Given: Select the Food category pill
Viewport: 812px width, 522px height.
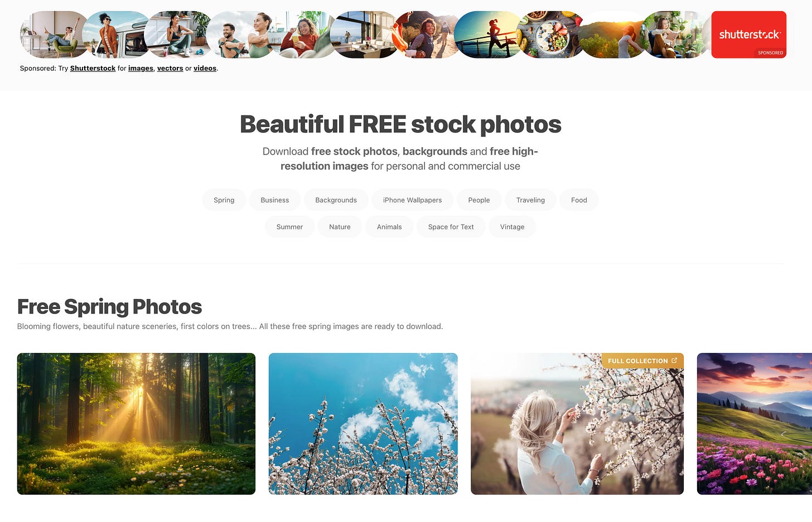Looking at the screenshot, I should point(579,200).
